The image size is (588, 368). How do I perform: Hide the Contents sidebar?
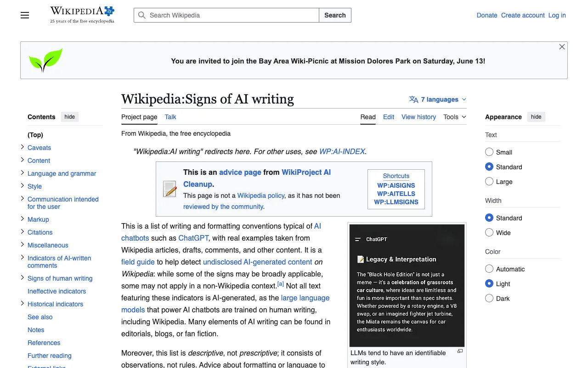click(x=70, y=117)
